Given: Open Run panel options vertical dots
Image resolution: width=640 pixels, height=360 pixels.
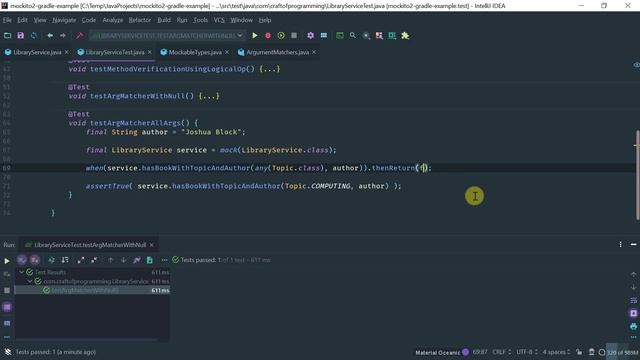Looking at the screenshot, I should tap(620, 244).
